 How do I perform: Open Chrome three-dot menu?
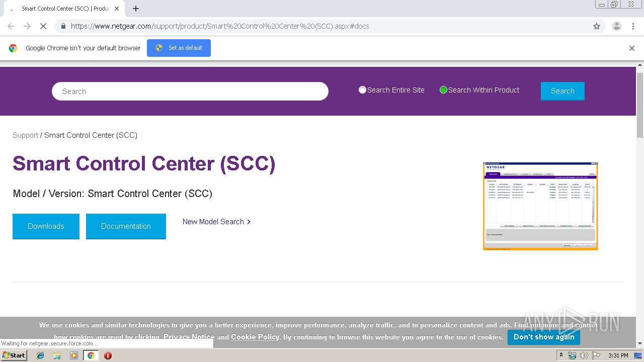(x=633, y=26)
